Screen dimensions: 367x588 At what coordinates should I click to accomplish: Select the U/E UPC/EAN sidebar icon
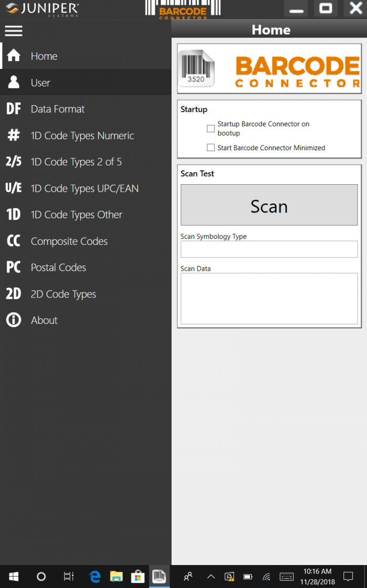click(13, 188)
